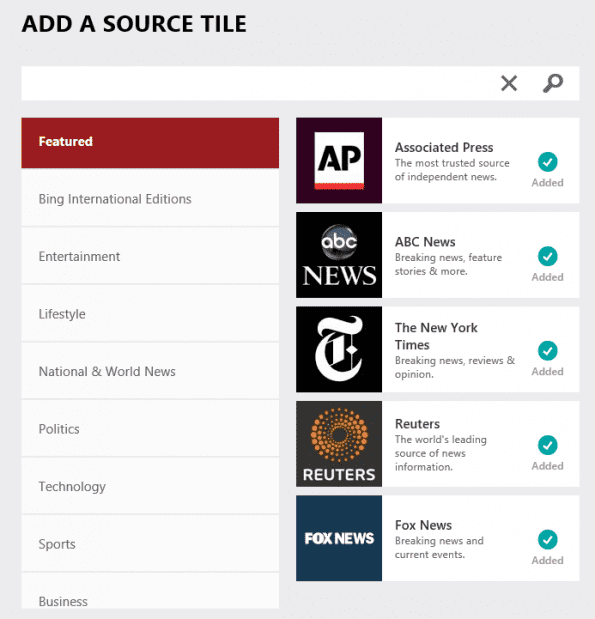Click 'Breaking news and current events' text
The image size is (595, 619).
point(439,548)
